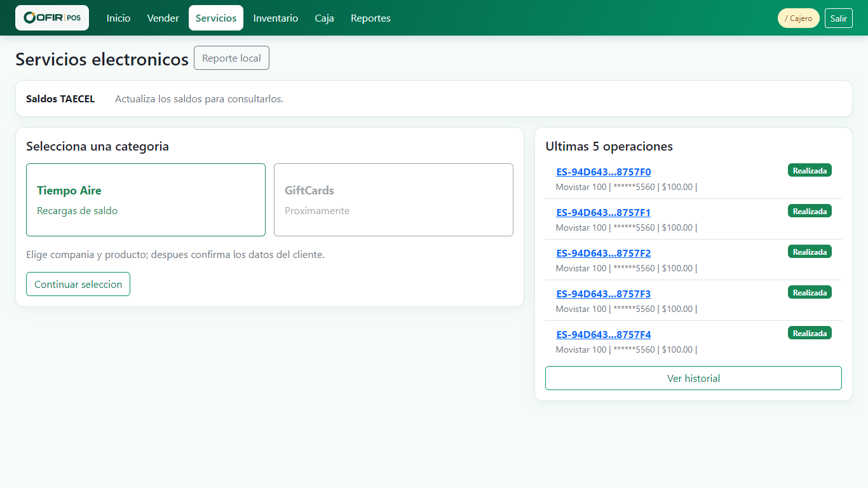
Task: Select the Servicios tab
Action: (216, 18)
